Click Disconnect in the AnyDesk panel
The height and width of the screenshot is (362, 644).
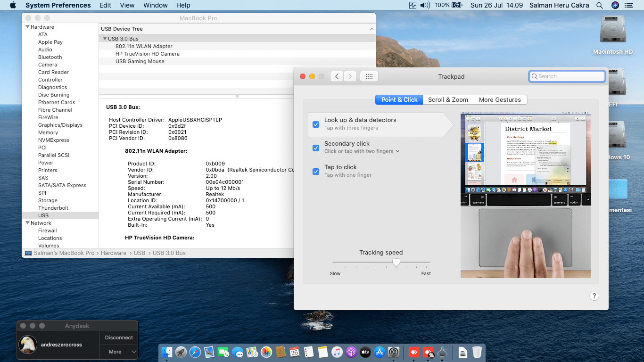pos(119,337)
